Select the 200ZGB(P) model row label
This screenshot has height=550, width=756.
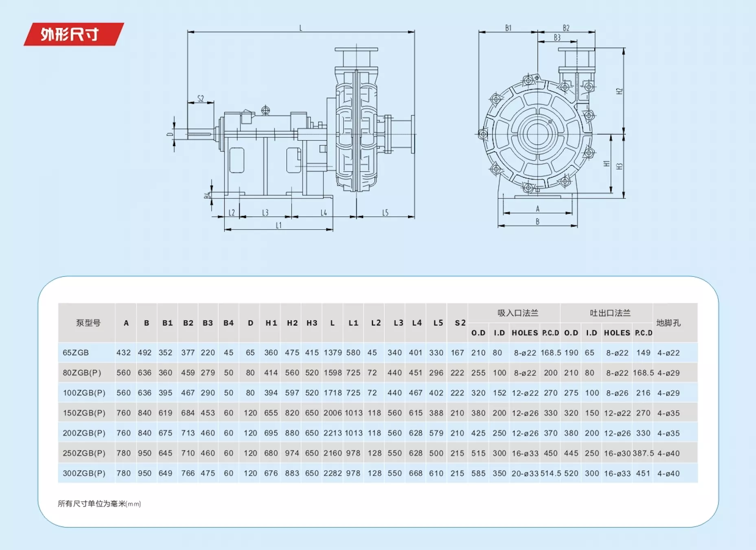pos(84,433)
